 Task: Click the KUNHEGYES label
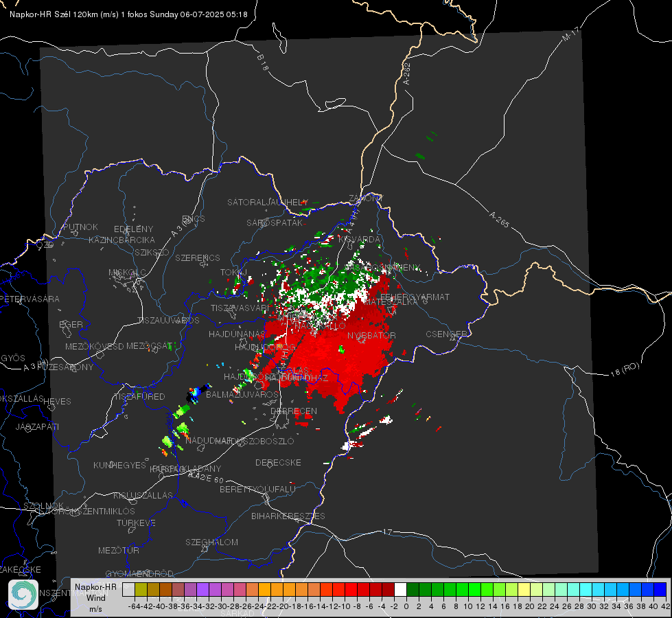tap(119, 466)
